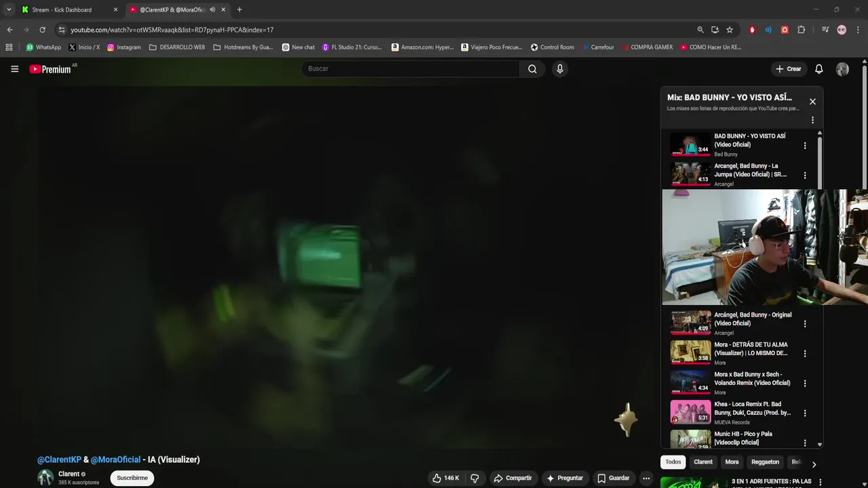This screenshot has width=868, height=488.
Task: Open the YouTube hamburger guide menu
Action: point(14,68)
